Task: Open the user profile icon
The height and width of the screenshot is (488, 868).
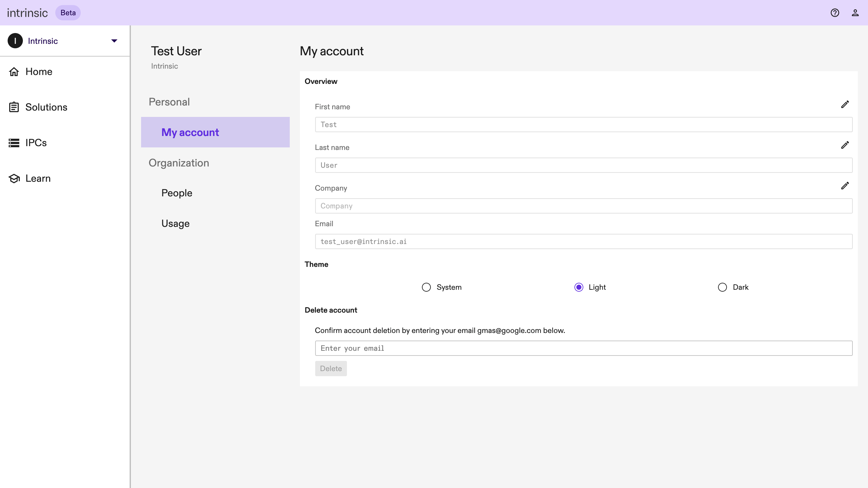Action: [855, 13]
